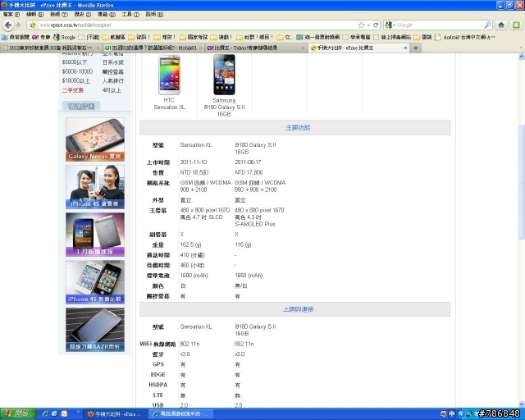
Task: Switch to the IE taskbar window 電腦憑證
Action: point(180,414)
